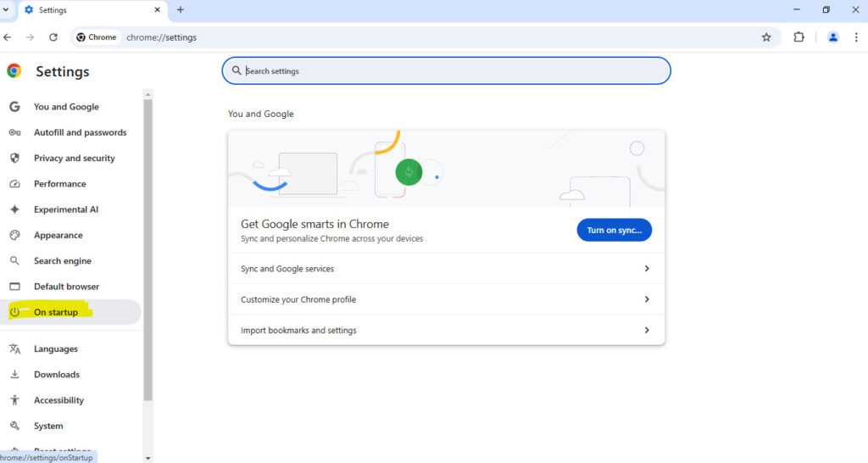Click the wrench System icon
This screenshot has height=463, width=868.
(15, 426)
